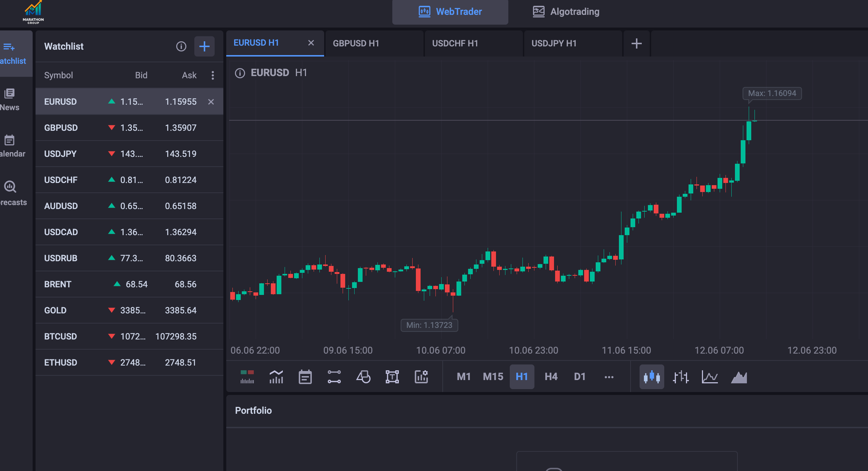
Task: Open the red-green volume bars tool
Action: [x=247, y=377]
